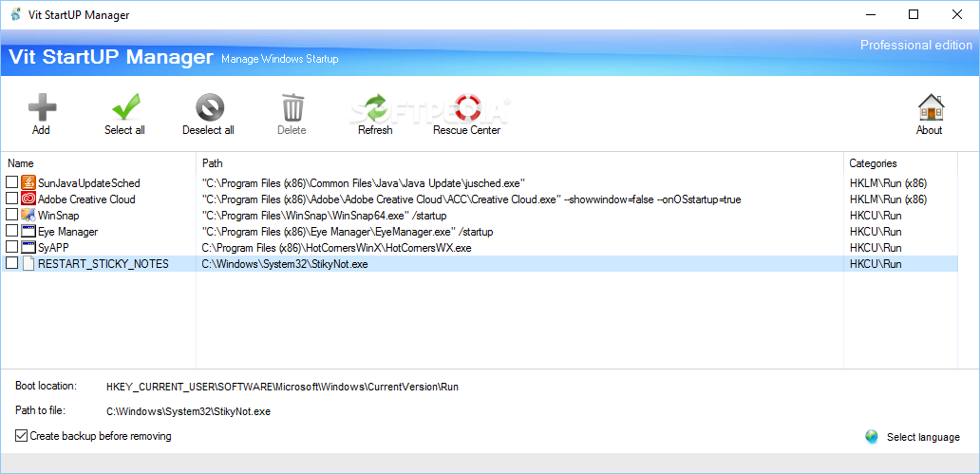Toggle Create backup before removing checkbox
The height and width of the screenshot is (474, 980).
point(21,436)
